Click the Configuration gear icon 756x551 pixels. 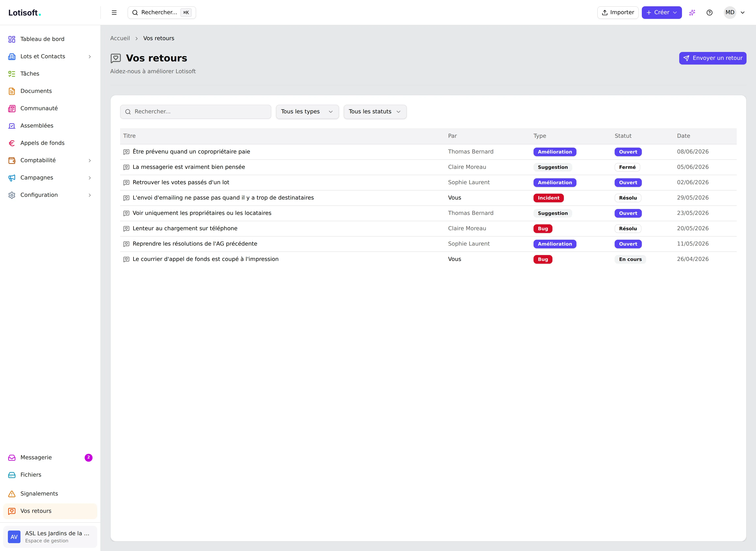point(12,195)
